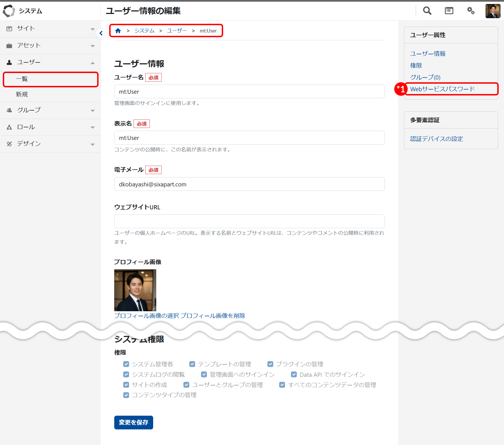Click the user avatar in top-right corner

tap(493, 11)
